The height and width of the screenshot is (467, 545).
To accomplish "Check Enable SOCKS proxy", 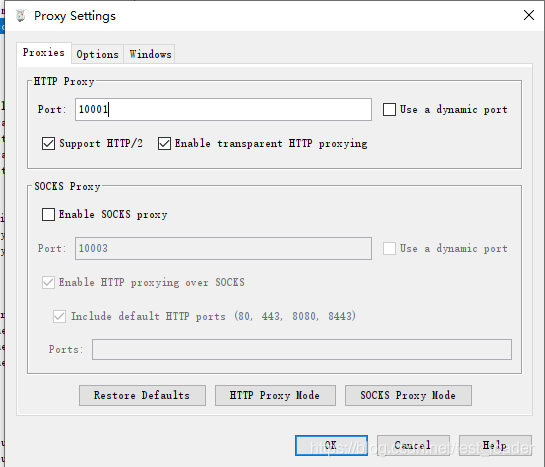I will 48,214.
